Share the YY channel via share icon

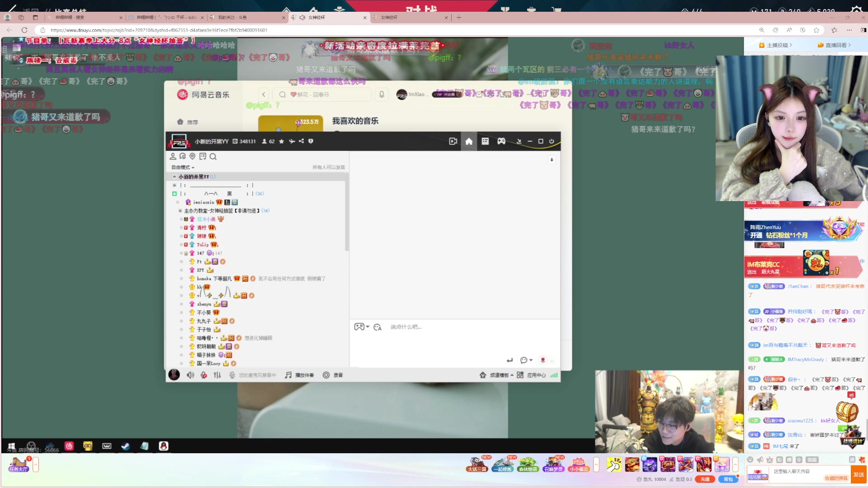point(301,141)
